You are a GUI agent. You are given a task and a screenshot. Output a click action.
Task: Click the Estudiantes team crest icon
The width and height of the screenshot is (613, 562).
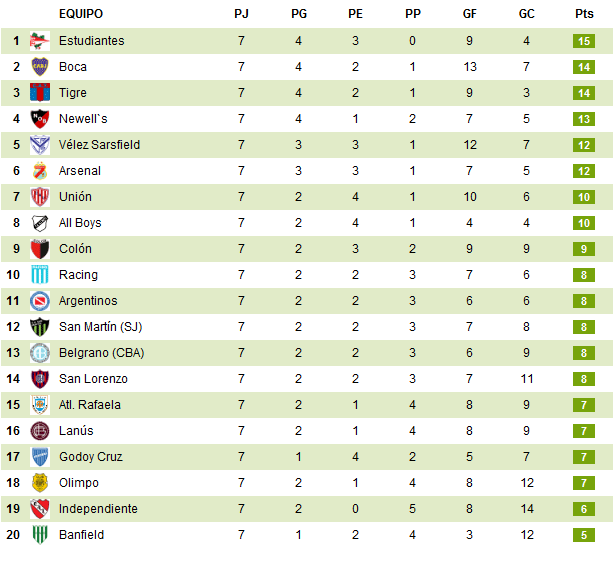pyautogui.click(x=40, y=41)
